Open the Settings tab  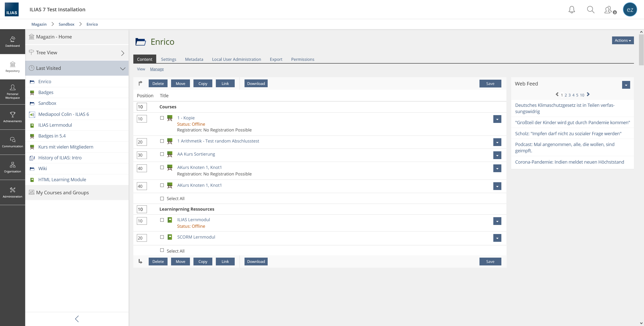pos(169,59)
